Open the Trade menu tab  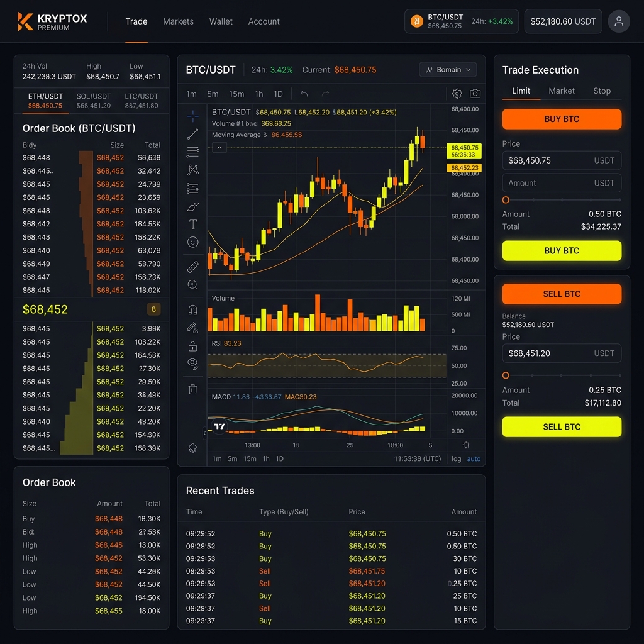pyautogui.click(x=136, y=21)
